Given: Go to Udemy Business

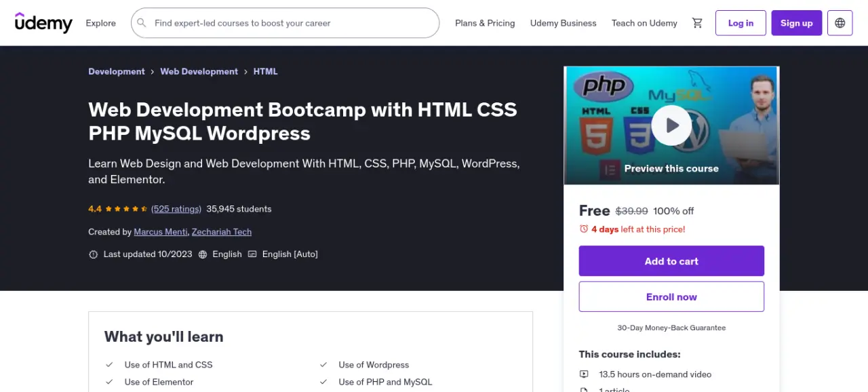Looking at the screenshot, I should (564, 23).
